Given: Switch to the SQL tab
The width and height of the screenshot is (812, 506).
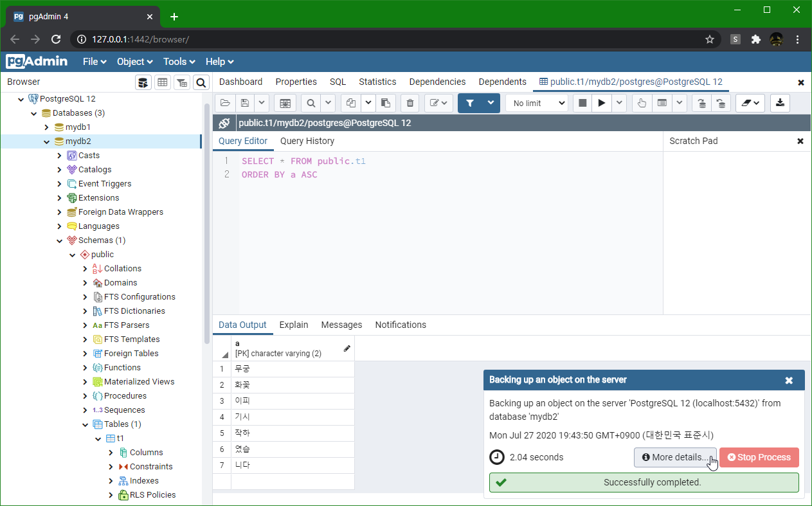Looking at the screenshot, I should [338, 82].
